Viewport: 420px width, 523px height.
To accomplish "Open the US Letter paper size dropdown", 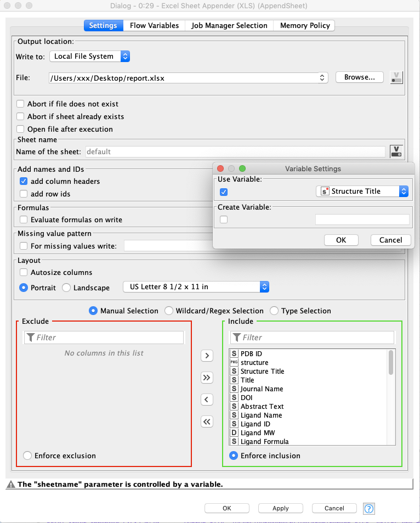I will tap(196, 287).
